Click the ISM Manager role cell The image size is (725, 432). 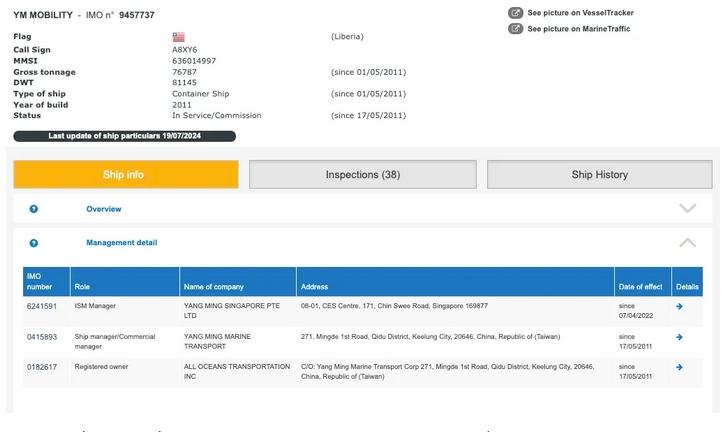[x=95, y=306]
